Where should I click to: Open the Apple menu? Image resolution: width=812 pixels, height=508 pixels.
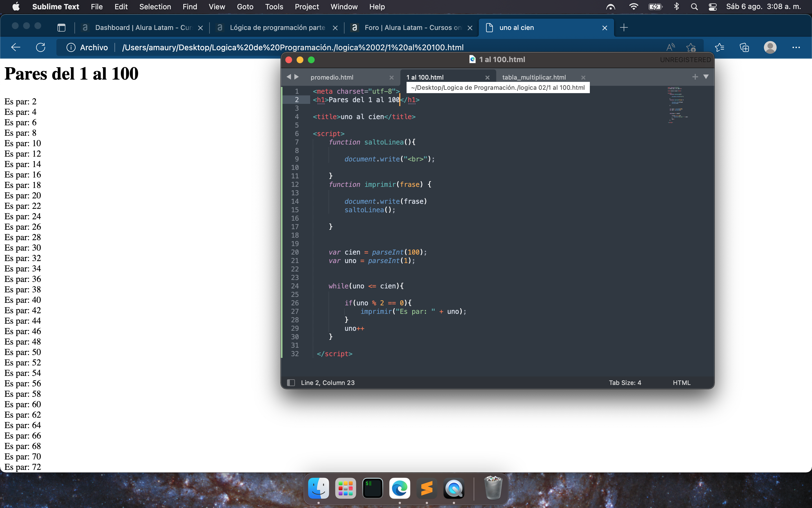16,6
